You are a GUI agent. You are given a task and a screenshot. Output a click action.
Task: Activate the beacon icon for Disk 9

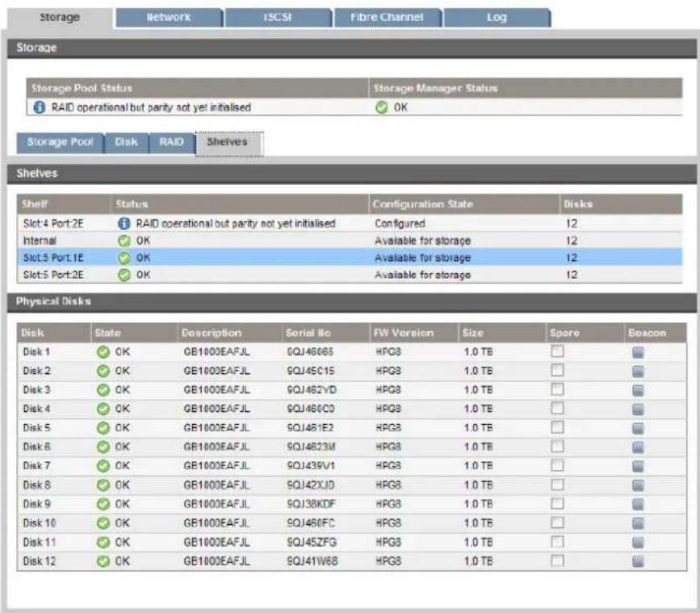(638, 504)
